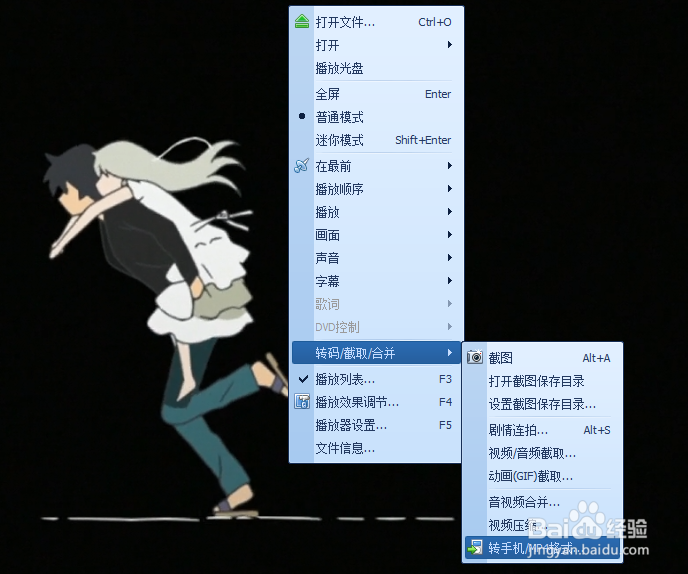Open 文件信息 dialog entry
Image resolution: width=688 pixels, height=574 pixels.
click(375, 448)
